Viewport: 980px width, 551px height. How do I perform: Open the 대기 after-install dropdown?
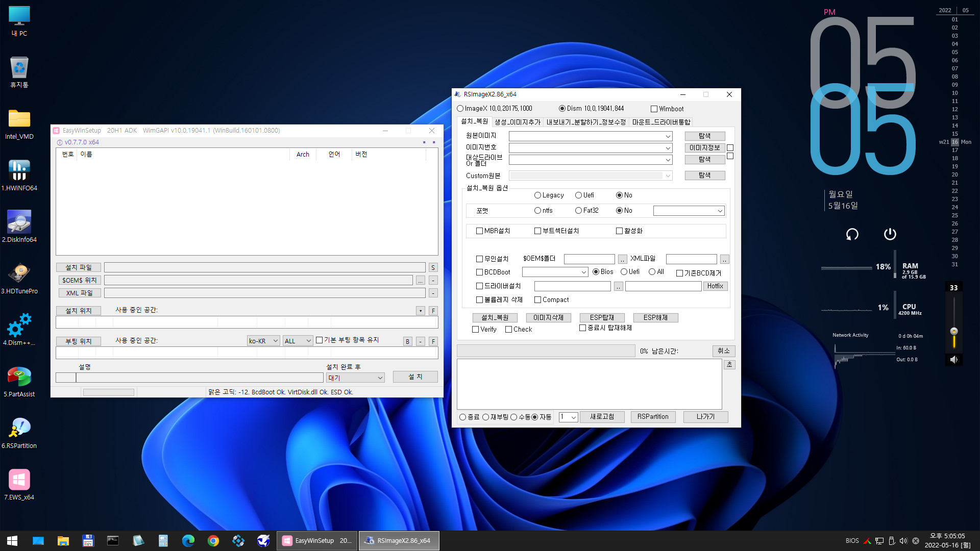(x=355, y=378)
